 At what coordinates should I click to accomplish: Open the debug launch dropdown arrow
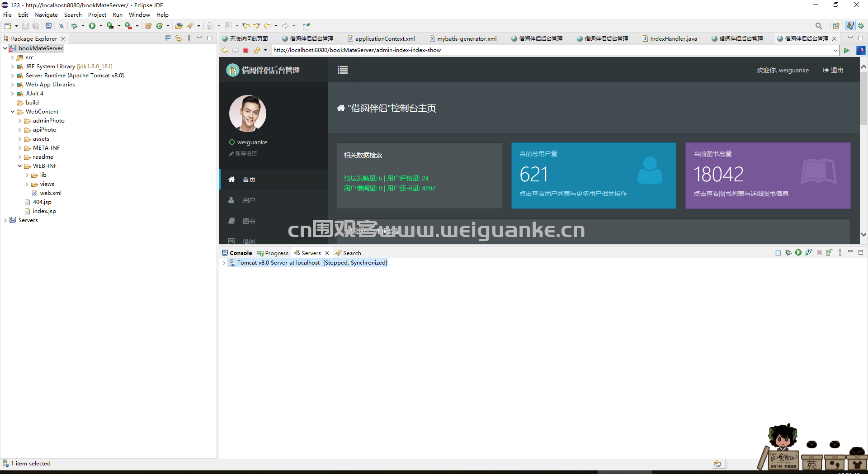pos(83,26)
